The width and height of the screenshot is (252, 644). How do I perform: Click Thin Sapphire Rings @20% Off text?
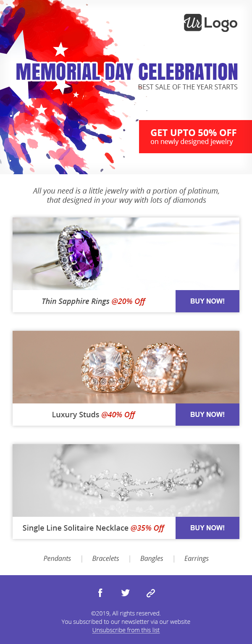[x=94, y=301]
